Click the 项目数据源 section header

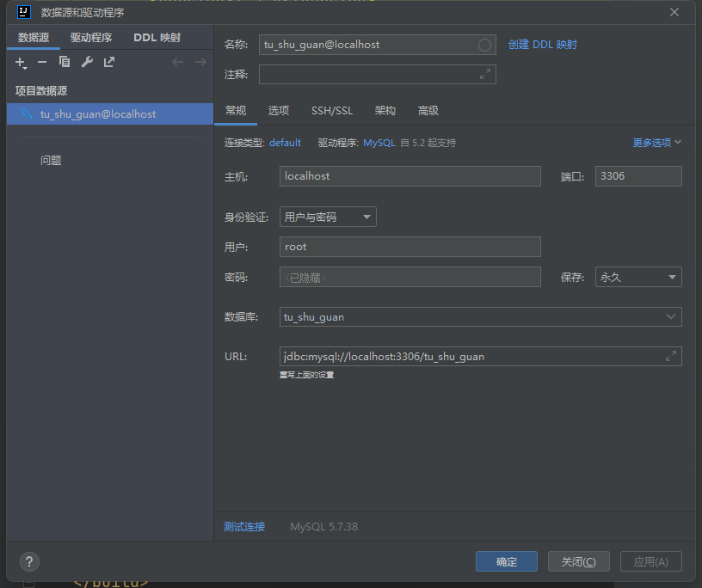tap(41, 91)
